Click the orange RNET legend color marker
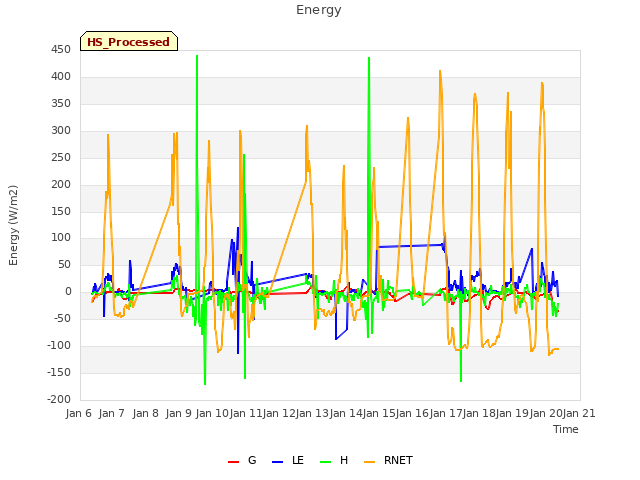 369,462
